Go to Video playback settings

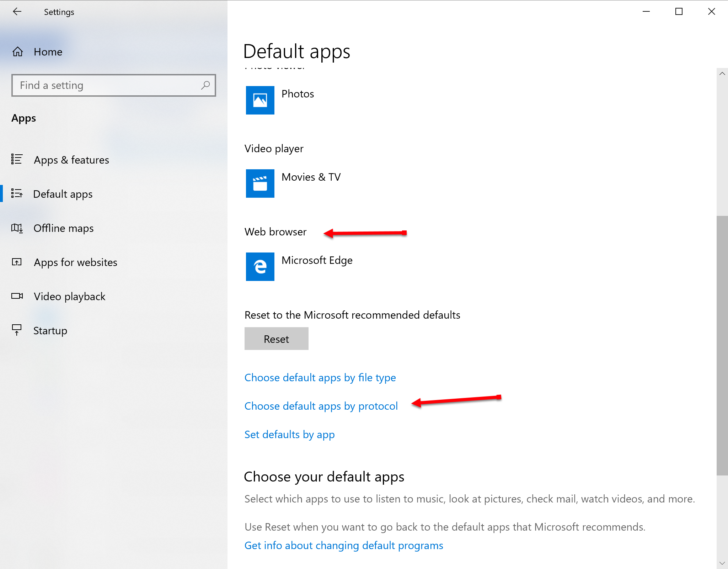(x=69, y=296)
